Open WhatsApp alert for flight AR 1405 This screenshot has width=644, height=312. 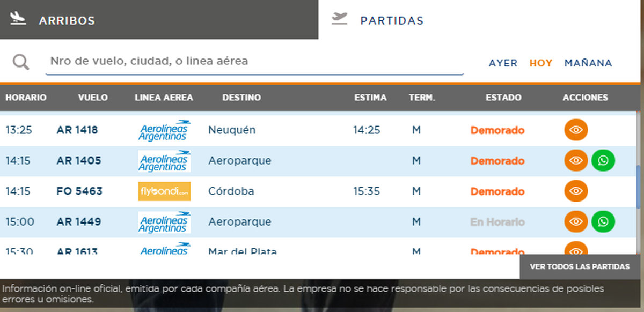(603, 160)
